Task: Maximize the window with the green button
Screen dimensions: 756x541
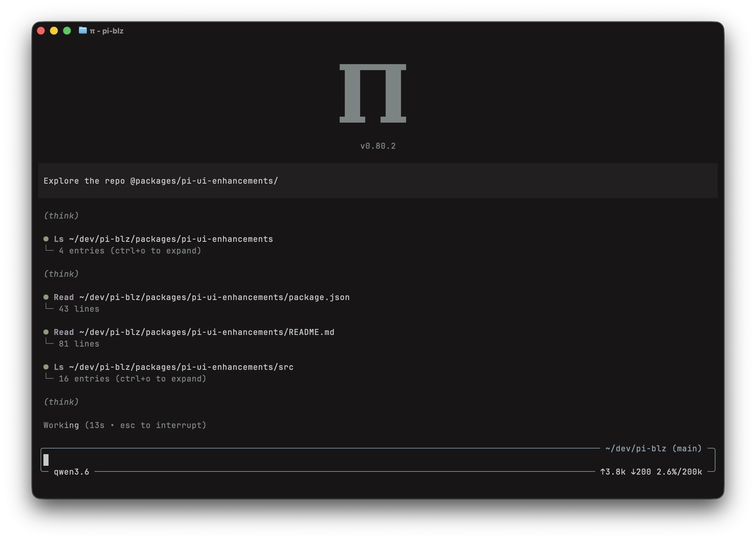Action: pos(67,31)
